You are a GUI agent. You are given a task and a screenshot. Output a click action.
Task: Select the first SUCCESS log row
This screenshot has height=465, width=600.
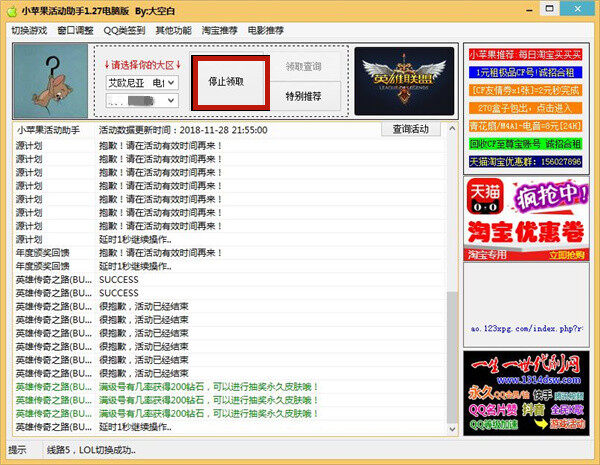click(x=230, y=280)
